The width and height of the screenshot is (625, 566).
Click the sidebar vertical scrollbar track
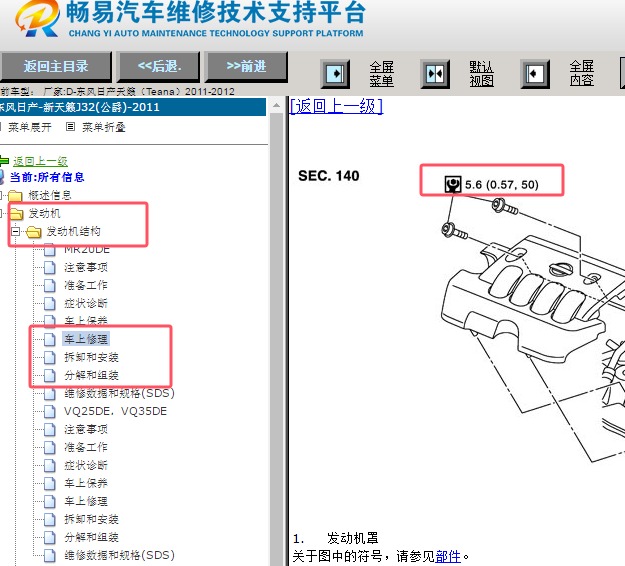click(x=276, y=339)
